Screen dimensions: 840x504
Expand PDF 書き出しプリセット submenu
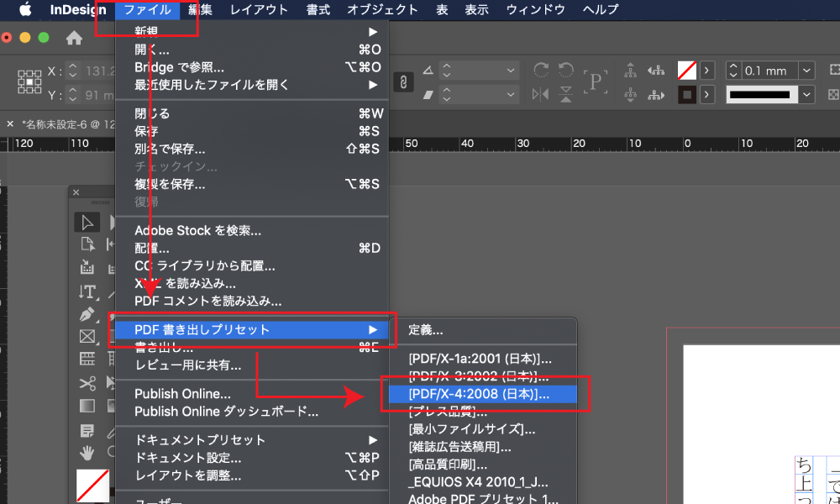252,330
